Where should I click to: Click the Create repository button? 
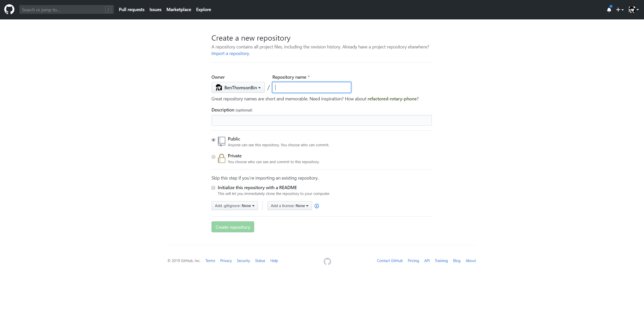pos(233,226)
